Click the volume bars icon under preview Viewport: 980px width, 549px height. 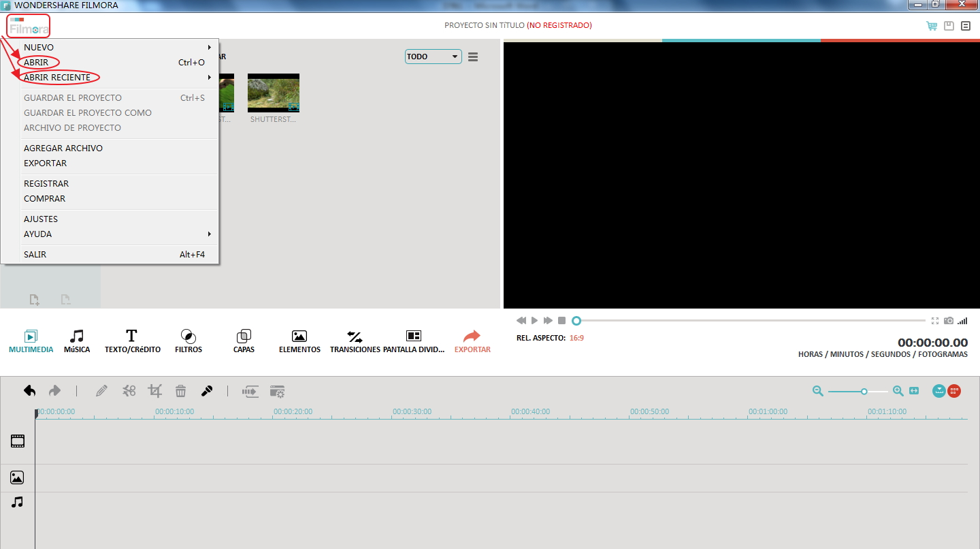point(962,320)
